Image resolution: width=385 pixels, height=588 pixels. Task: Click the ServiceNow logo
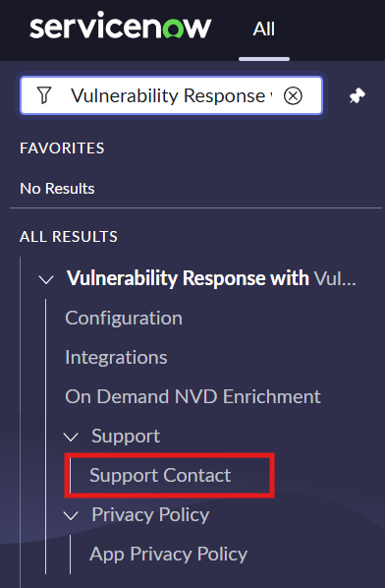tap(121, 27)
